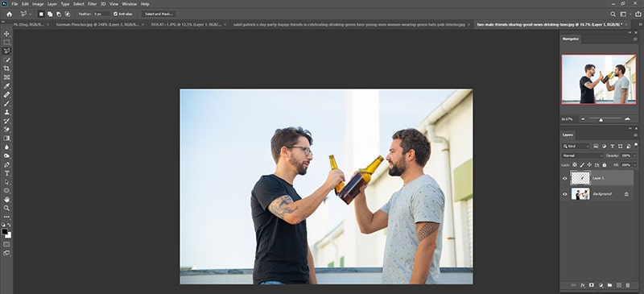Viewport: 644px width, 294px height.
Task: Select the Polygonal Lasso tool in the toolbox
Action: click(6, 51)
